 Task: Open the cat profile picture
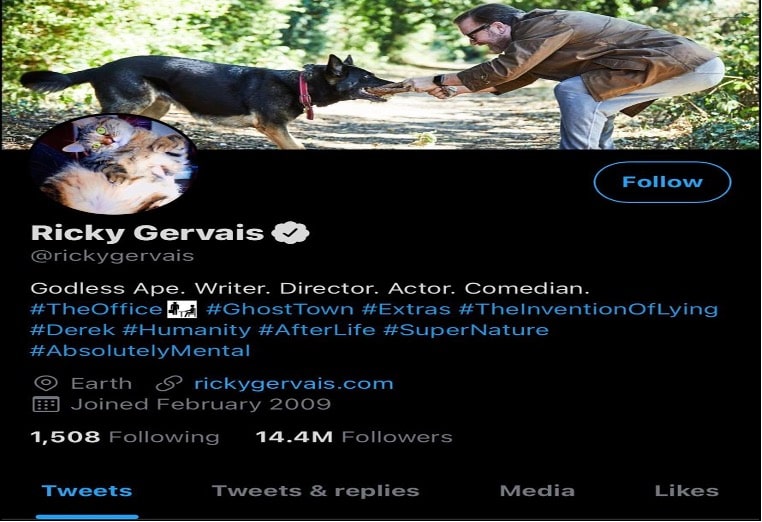pyautogui.click(x=113, y=164)
